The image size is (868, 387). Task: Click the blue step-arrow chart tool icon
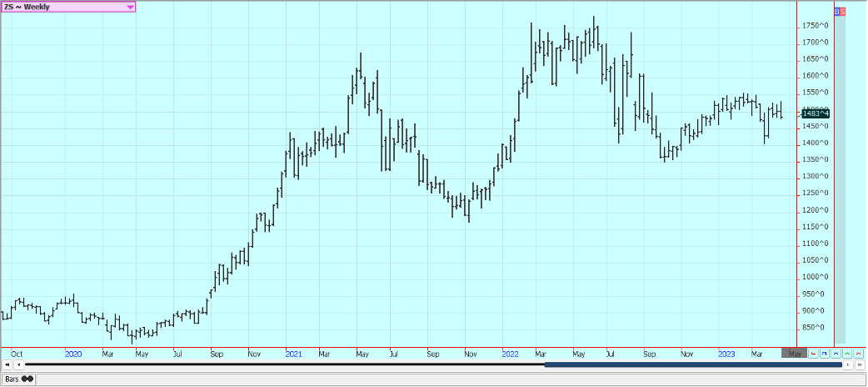825,353
